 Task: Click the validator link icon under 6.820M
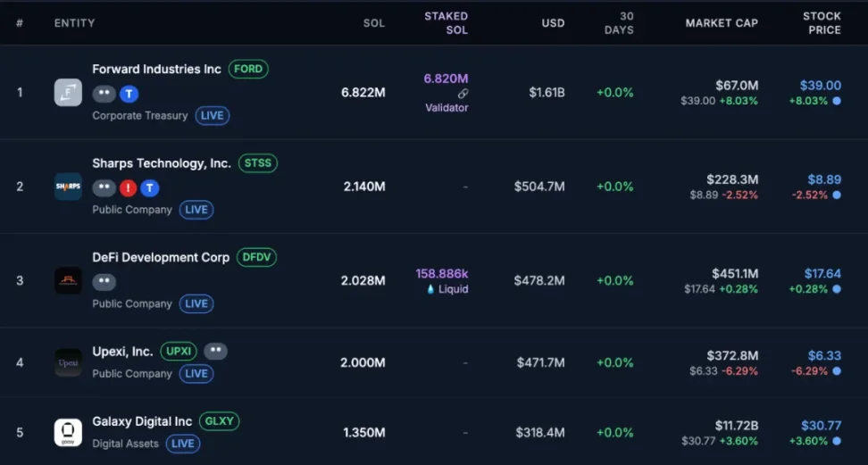pos(463,94)
